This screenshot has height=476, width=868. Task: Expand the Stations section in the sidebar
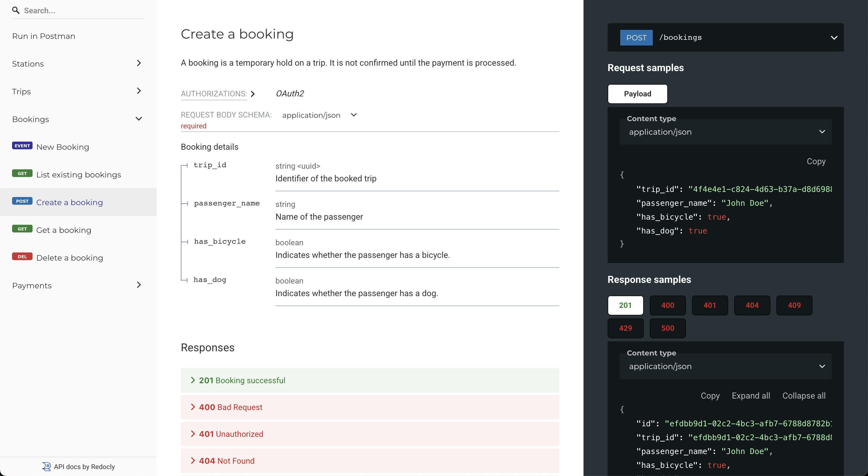point(139,63)
